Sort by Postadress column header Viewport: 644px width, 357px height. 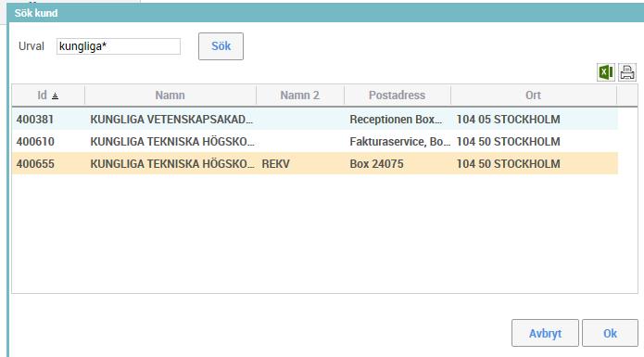tap(398, 96)
